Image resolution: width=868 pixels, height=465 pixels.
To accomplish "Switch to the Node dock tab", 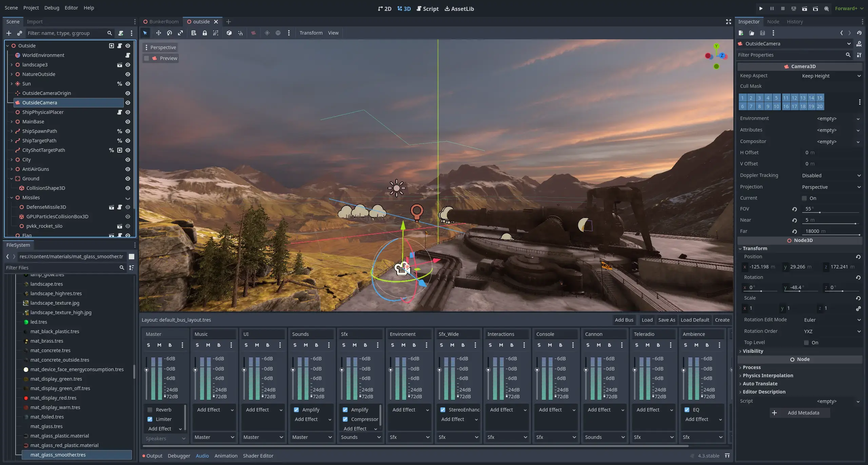I will pyautogui.click(x=773, y=22).
